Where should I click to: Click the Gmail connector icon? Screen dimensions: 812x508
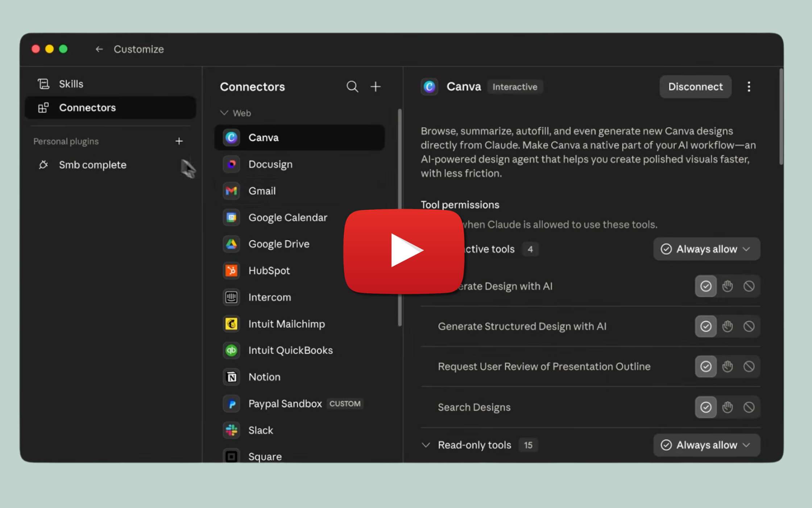coord(231,191)
